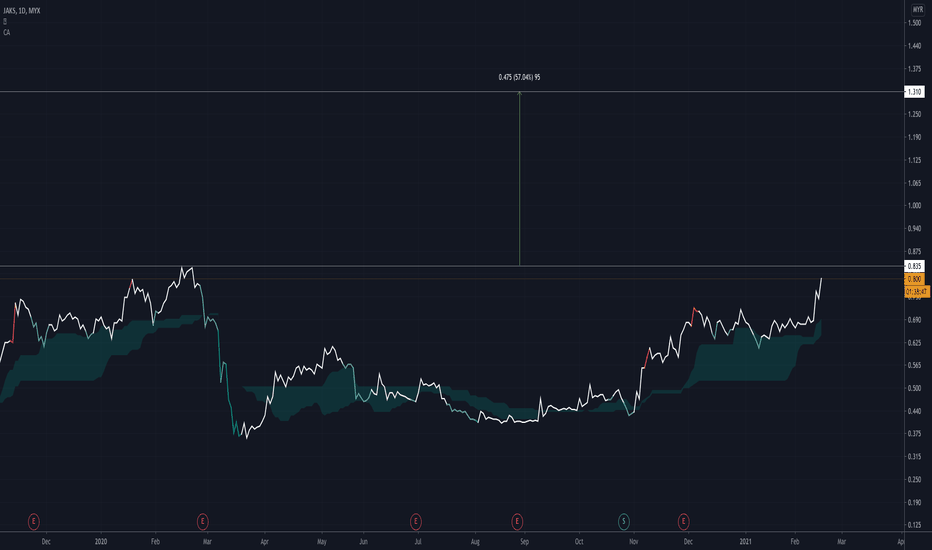Viewport: 932px width, 550px height.
Task: Select the 0.475 (57.04%) 95 measurement label
Action: 519,77
